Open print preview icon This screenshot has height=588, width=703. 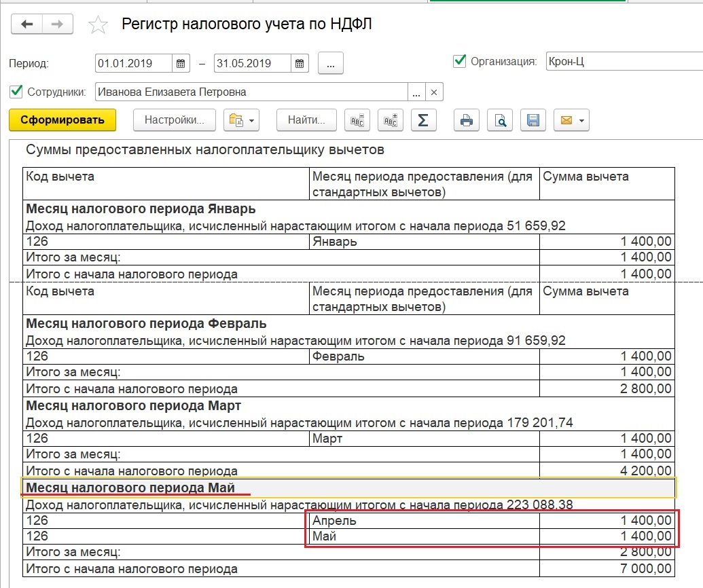tap(500, 120)
